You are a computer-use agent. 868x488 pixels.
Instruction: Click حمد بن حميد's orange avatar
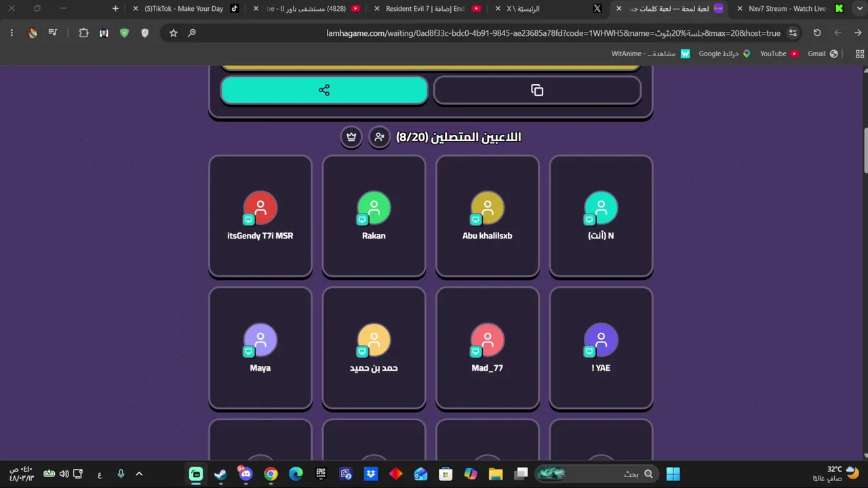tap(374, 340)
